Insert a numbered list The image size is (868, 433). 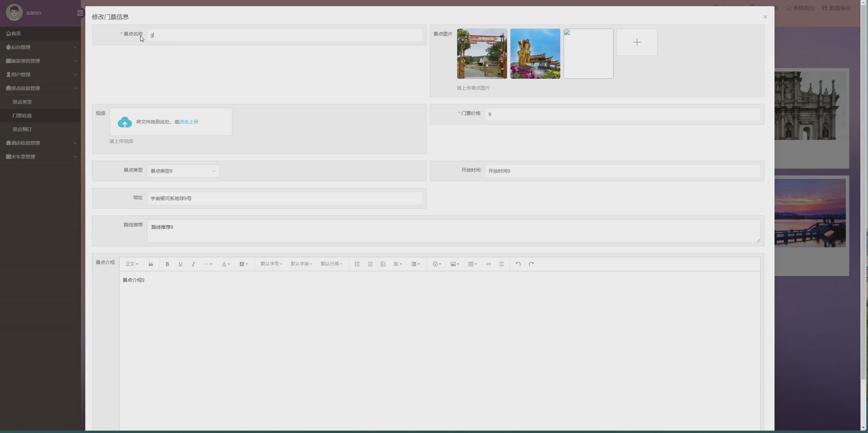[x=370, y=264]
